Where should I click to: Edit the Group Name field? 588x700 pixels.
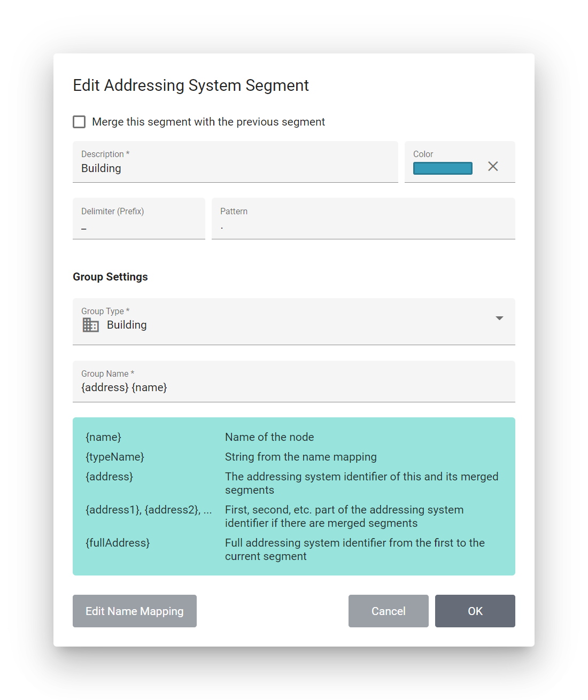tap(293, 387)
